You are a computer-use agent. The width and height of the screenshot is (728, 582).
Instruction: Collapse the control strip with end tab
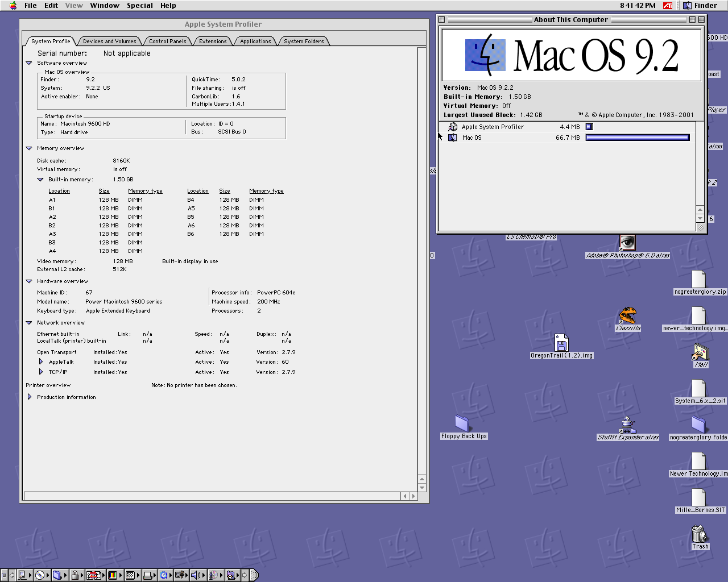[x=254, y=575]
